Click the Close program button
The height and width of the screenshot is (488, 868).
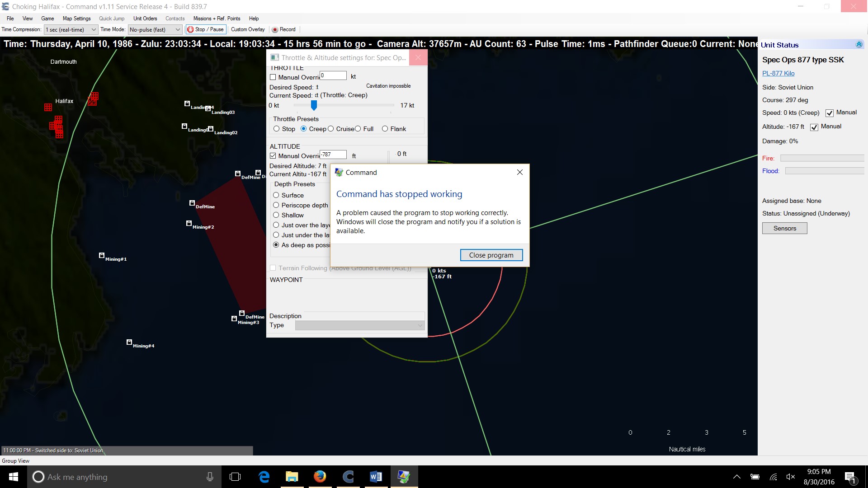(x=491, y=255)
